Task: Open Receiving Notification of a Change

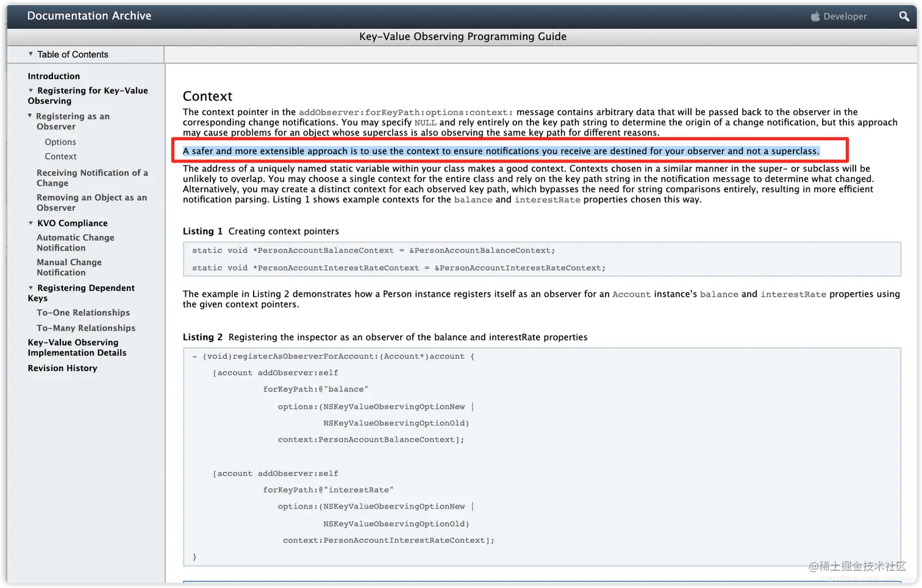Action: [92, 178]
